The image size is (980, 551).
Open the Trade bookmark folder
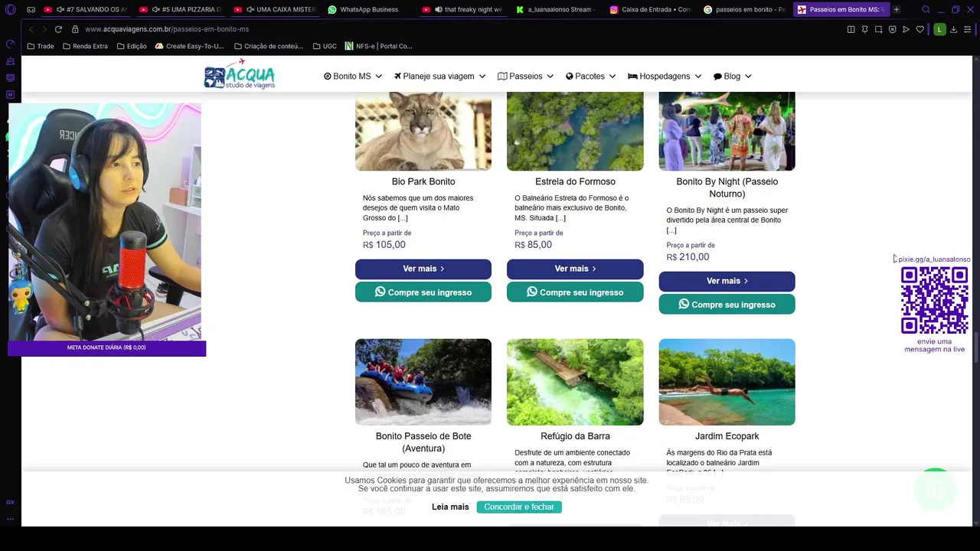(41, 46)
